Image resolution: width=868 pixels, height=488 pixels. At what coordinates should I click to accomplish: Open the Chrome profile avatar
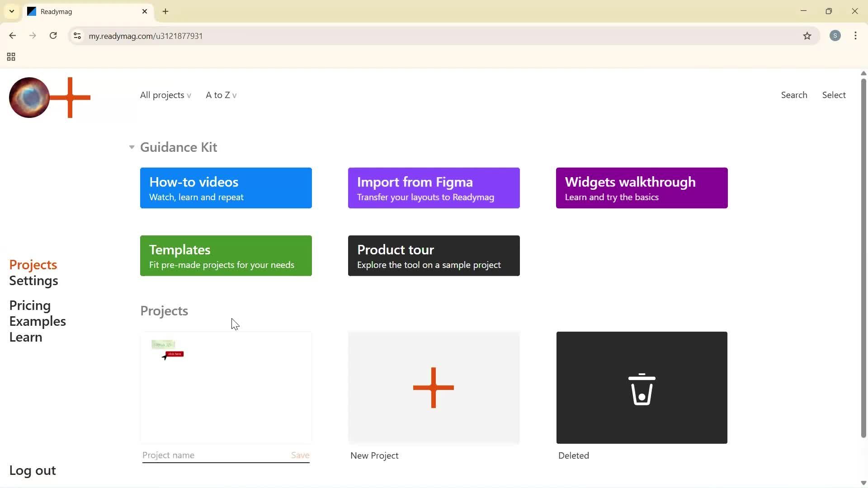(835, 36)
